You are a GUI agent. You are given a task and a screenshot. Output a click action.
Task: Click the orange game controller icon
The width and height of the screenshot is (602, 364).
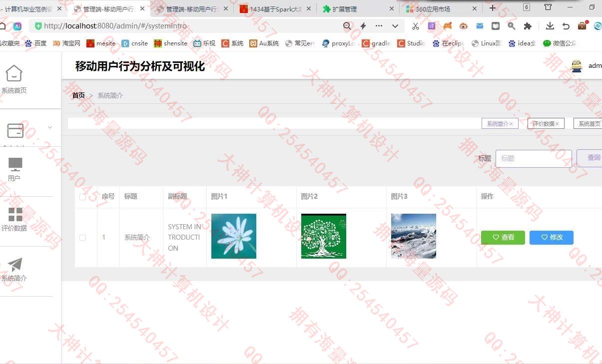[448, 26]
